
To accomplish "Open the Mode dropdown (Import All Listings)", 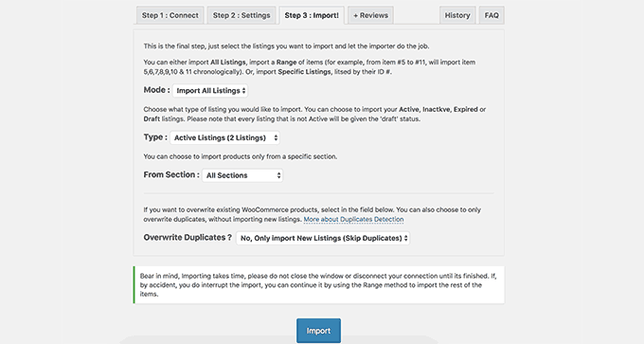I will (210, 90).
